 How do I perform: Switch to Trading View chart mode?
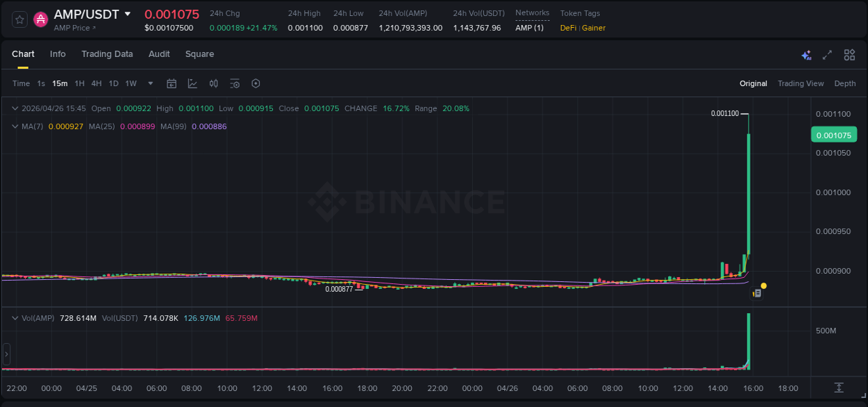801,83
